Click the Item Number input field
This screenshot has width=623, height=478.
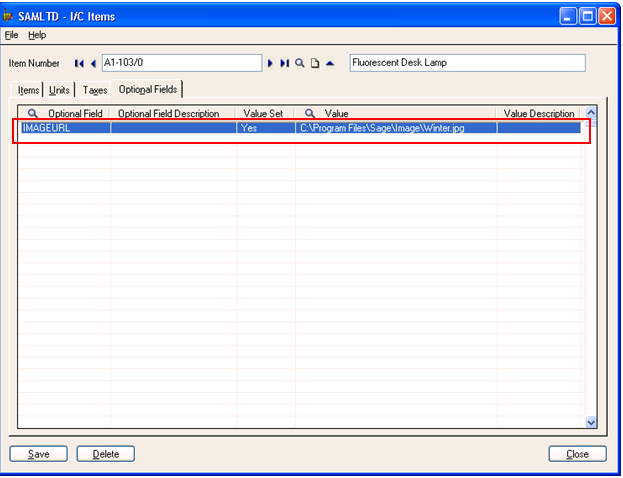point(182,63)
